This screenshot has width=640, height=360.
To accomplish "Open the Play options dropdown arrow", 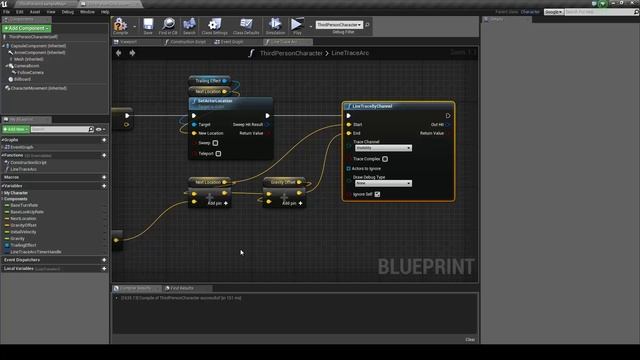I will 311,27.
